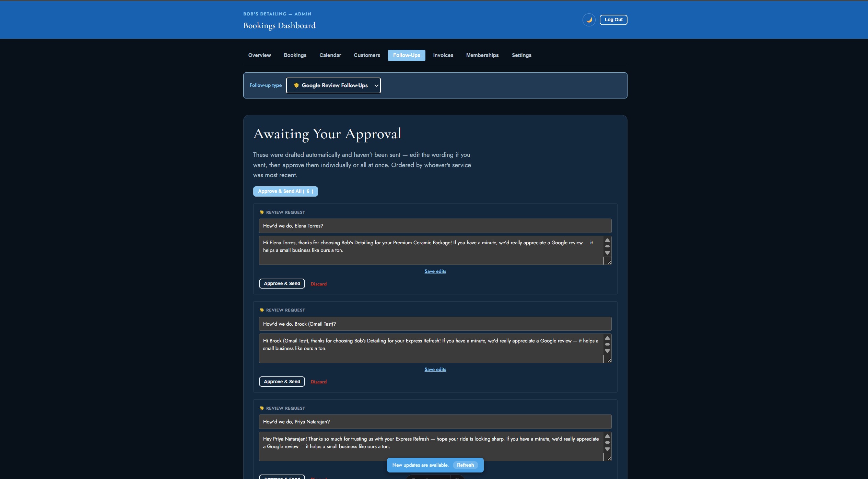Click the 'Follow-up type' label
Viewport: 868px width, 479px height.
(266, 85)
